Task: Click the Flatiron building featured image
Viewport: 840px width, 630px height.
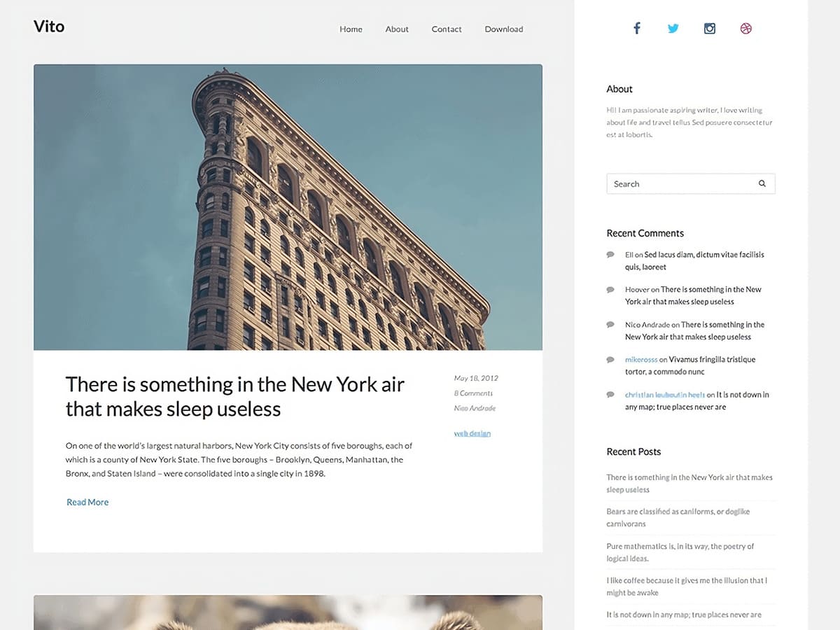Action: point(288,207)
